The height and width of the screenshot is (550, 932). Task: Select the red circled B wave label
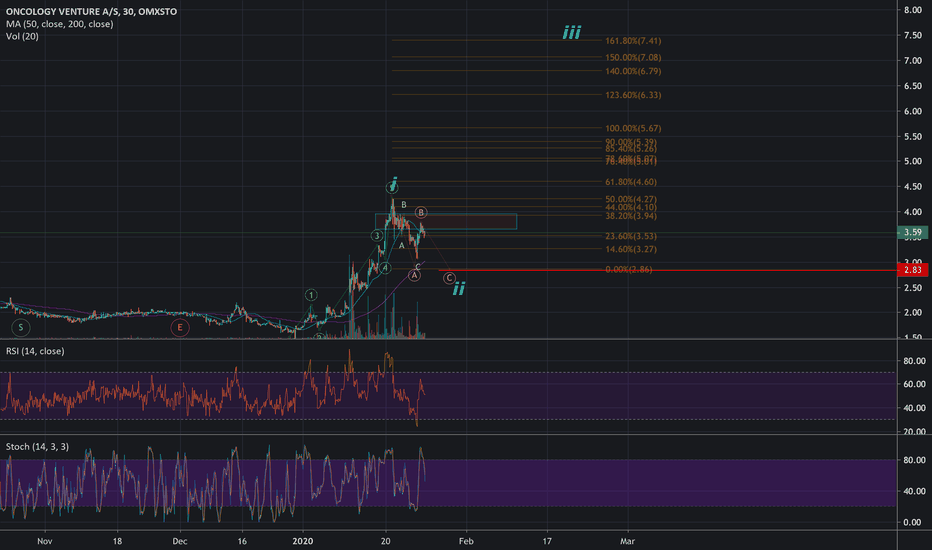[x=421, y=212]
